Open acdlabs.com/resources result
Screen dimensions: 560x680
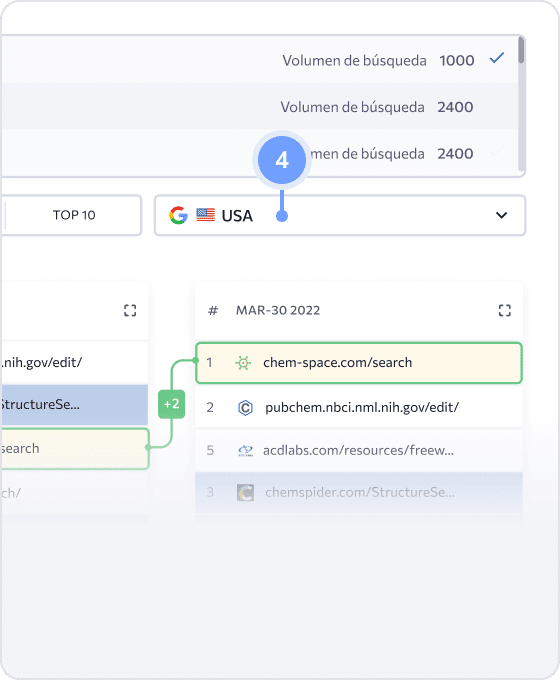(359, 451)
